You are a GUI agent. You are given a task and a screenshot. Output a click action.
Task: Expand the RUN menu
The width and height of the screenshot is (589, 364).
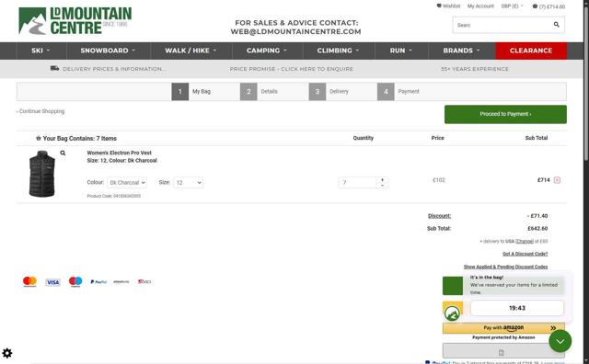(x=401, y=51)
